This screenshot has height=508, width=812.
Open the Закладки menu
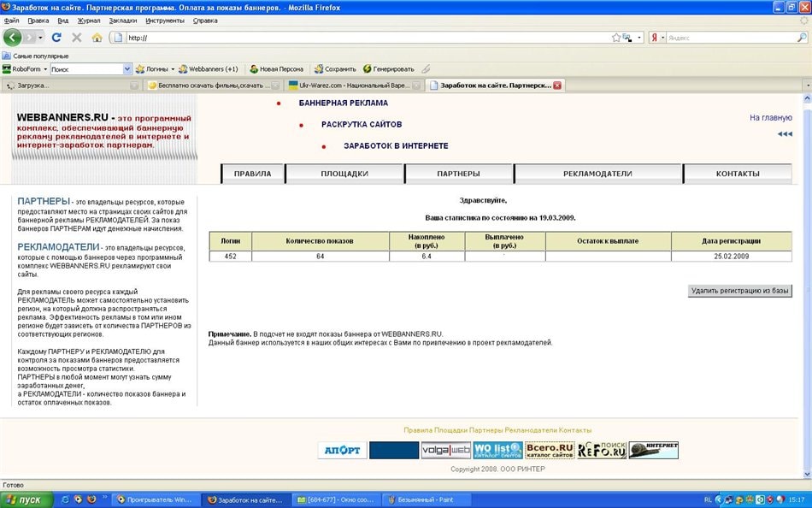[x=122, y=21]
